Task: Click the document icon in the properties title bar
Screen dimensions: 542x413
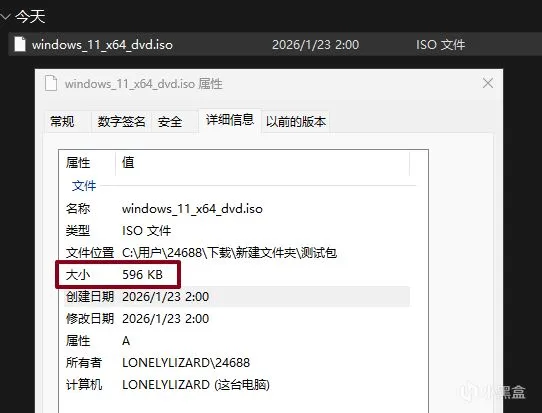Action: pos(51,83)
